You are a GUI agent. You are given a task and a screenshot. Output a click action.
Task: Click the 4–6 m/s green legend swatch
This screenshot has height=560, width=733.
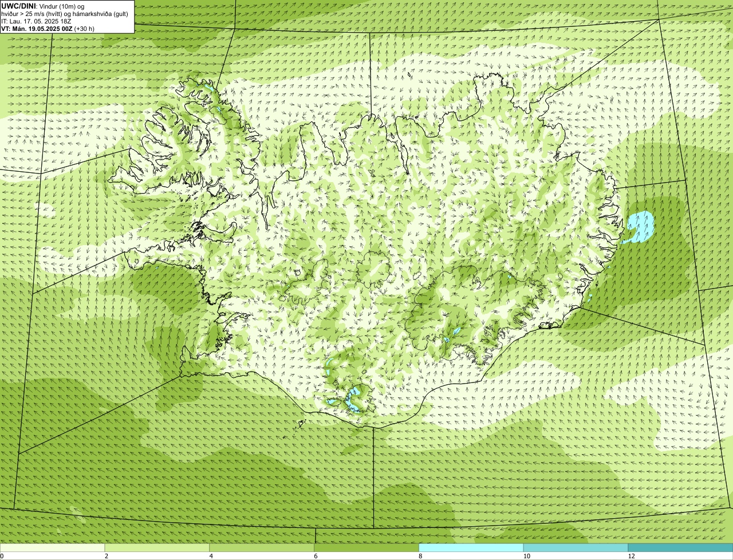tap(262, 548)
